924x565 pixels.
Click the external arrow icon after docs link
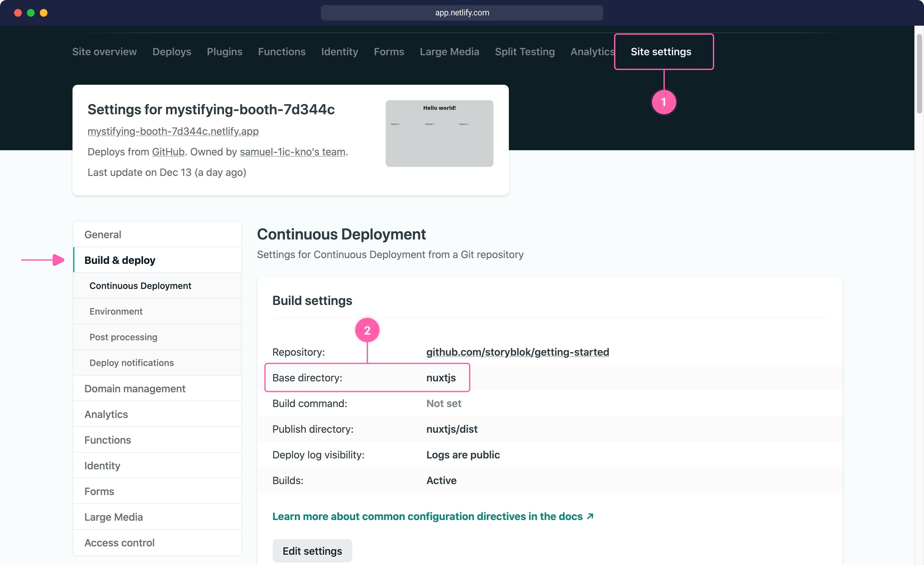(590, 516)
